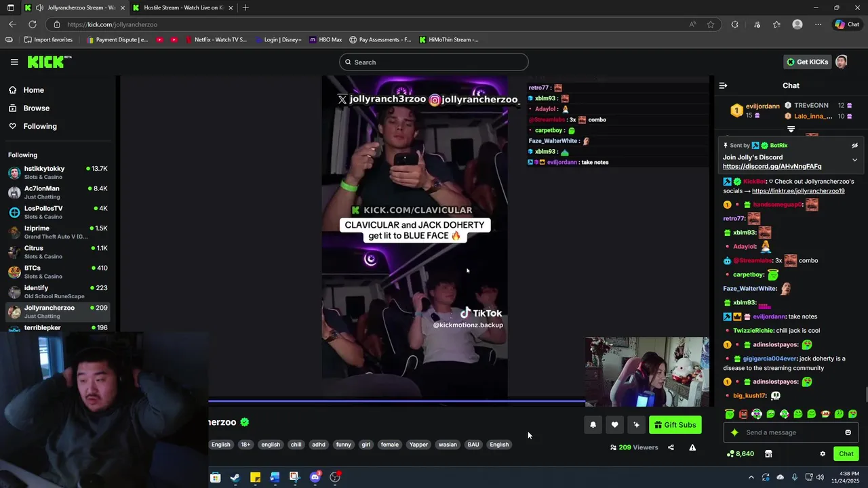This screenshot has height=488, width=868.
Task: Open Import favorites bookmark
Action: coord(47,39)
